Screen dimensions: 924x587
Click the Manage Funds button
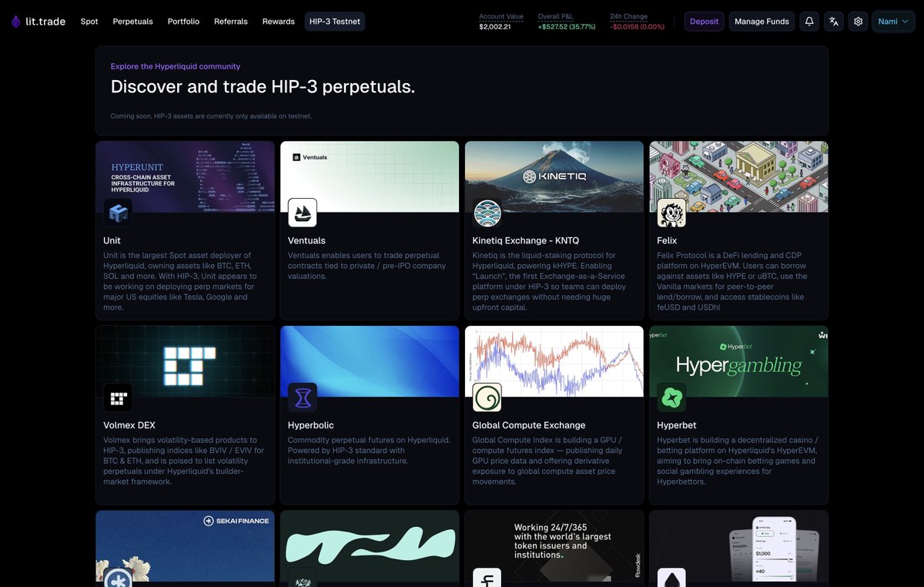[762, 21]
